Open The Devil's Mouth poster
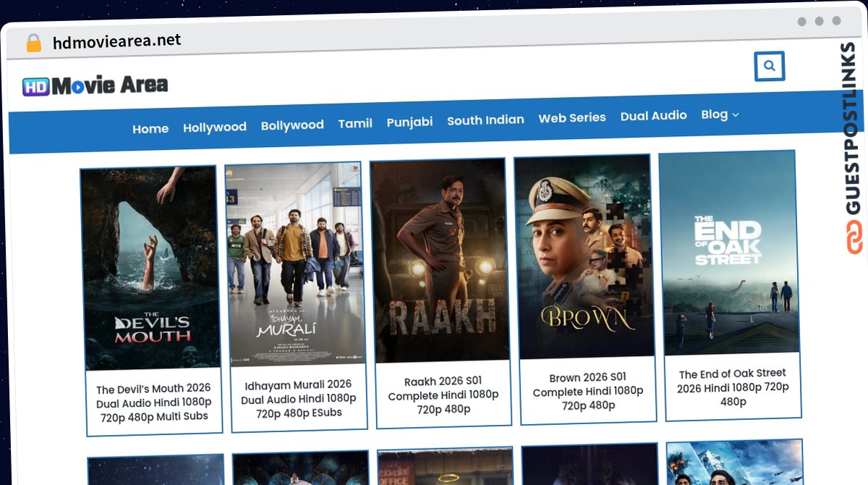 point(150,269)
